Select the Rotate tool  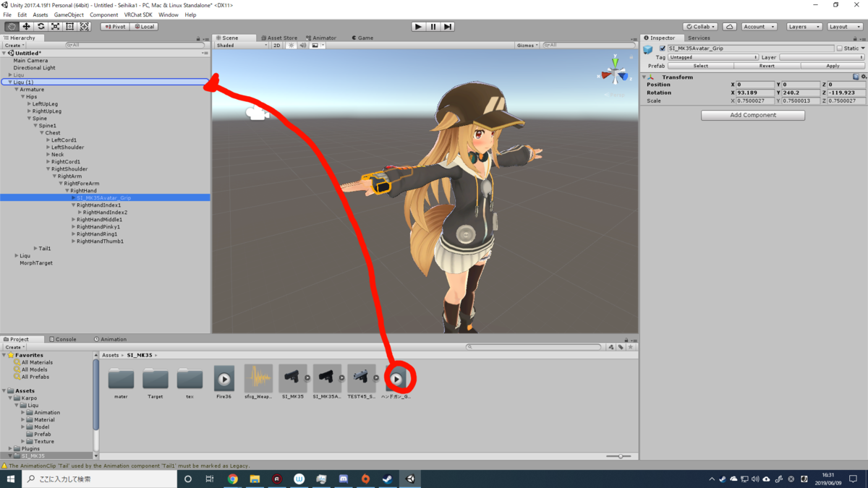point(41,27)
